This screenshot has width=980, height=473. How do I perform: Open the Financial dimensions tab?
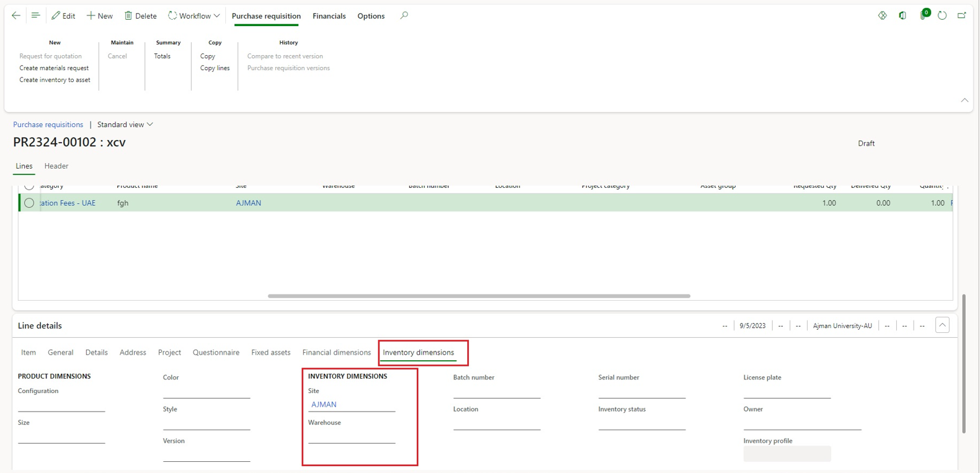point(336,353)
